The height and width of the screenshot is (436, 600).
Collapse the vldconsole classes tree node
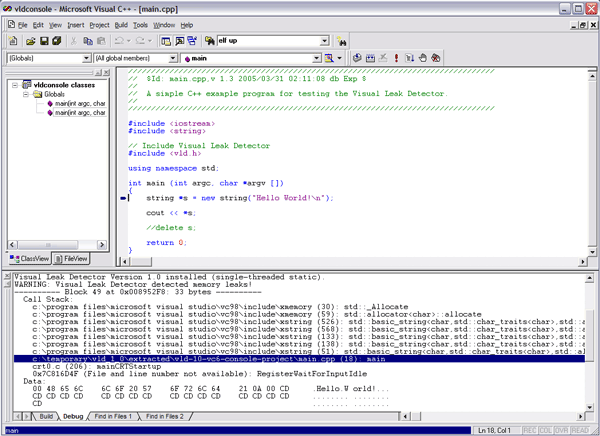pos(16,85)
